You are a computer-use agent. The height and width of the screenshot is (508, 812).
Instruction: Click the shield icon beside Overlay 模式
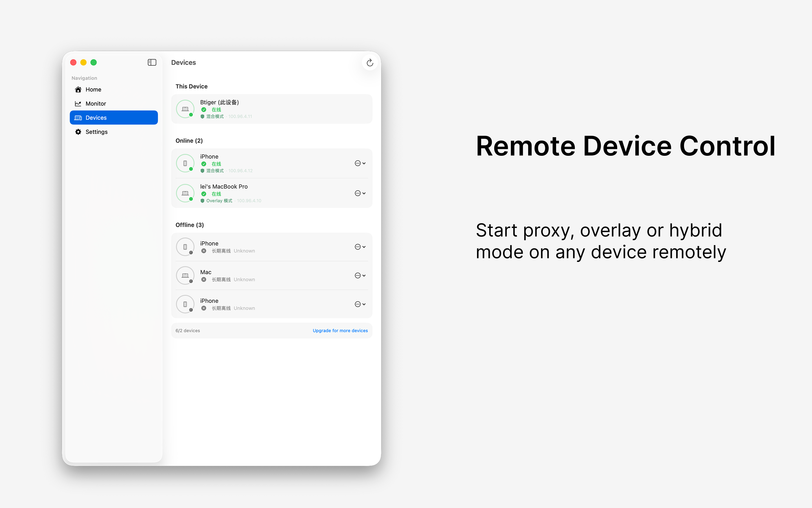click(202, 201)
